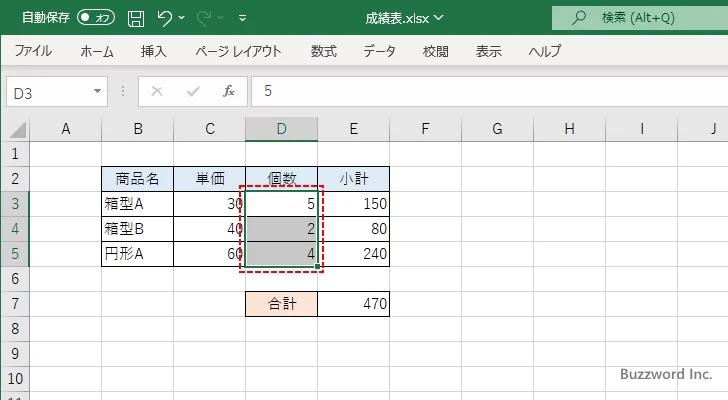
Task: Switch to the ヘルプ tab
Action: (x=545, y=51)
